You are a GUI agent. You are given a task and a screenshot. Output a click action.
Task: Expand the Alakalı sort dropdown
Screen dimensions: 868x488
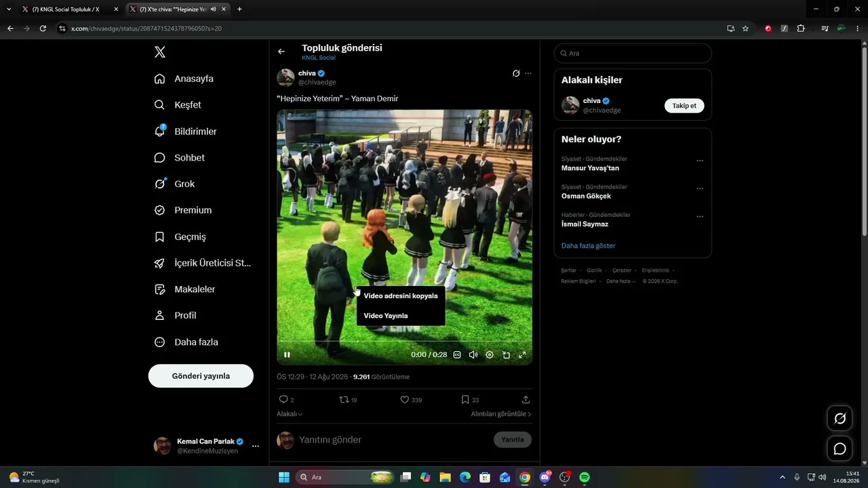[x=290, y=414]
